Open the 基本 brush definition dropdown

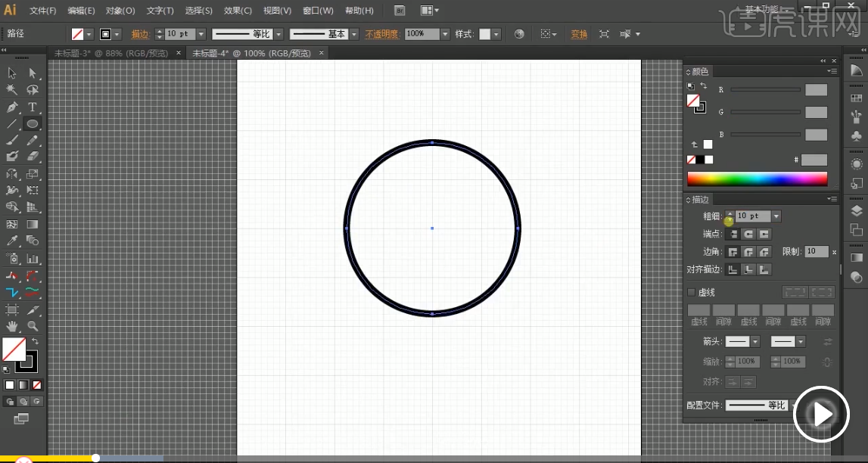pos(353,34)
